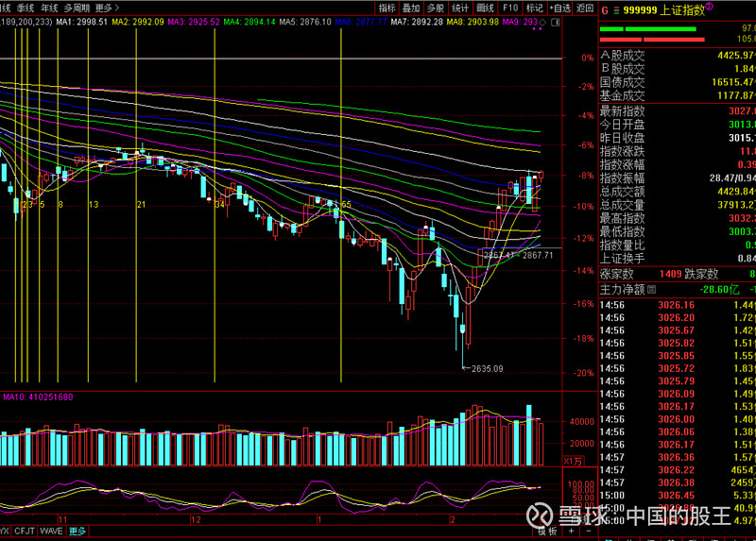Expand the icon next to 主力净额

point(651,289)
